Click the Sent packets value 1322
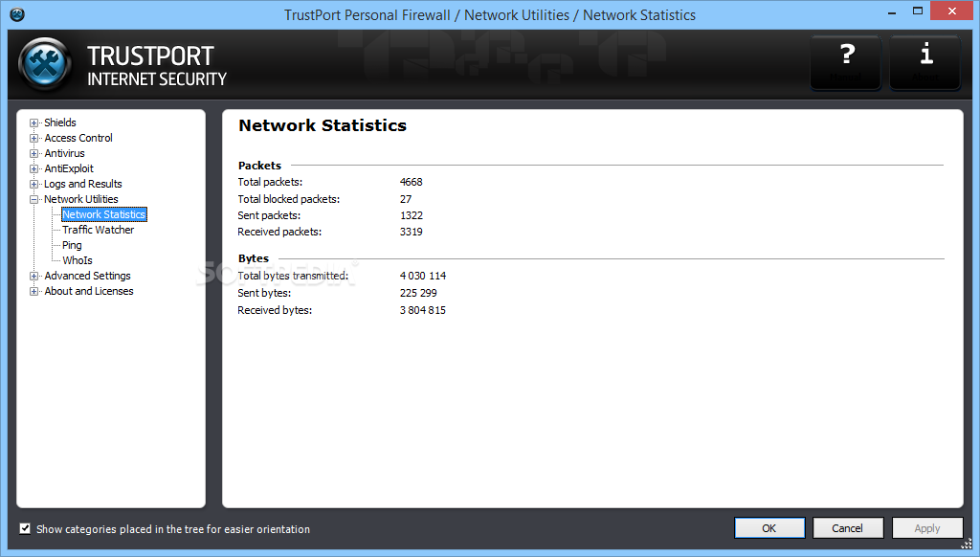Screen dimensions: 980x557 point(412,215)
